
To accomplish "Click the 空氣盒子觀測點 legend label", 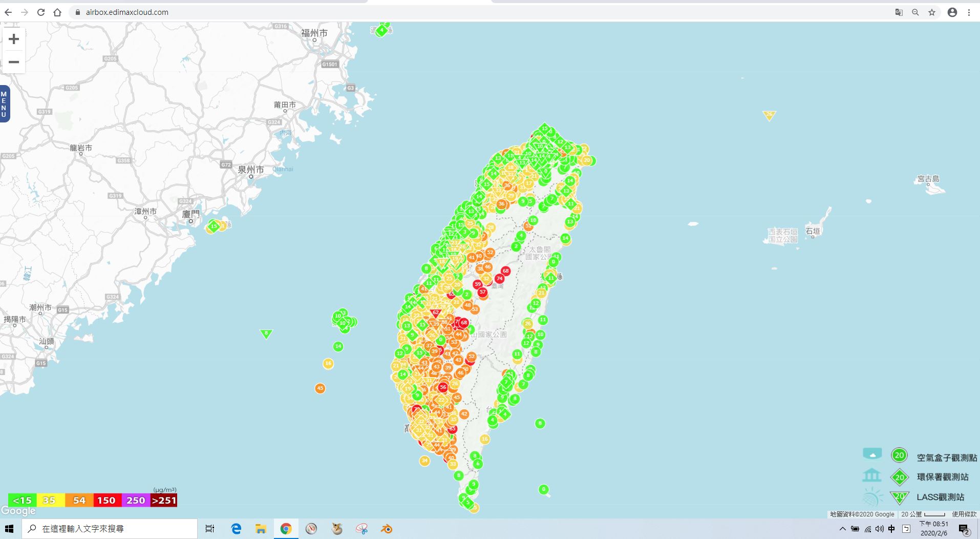I will 947,458.
